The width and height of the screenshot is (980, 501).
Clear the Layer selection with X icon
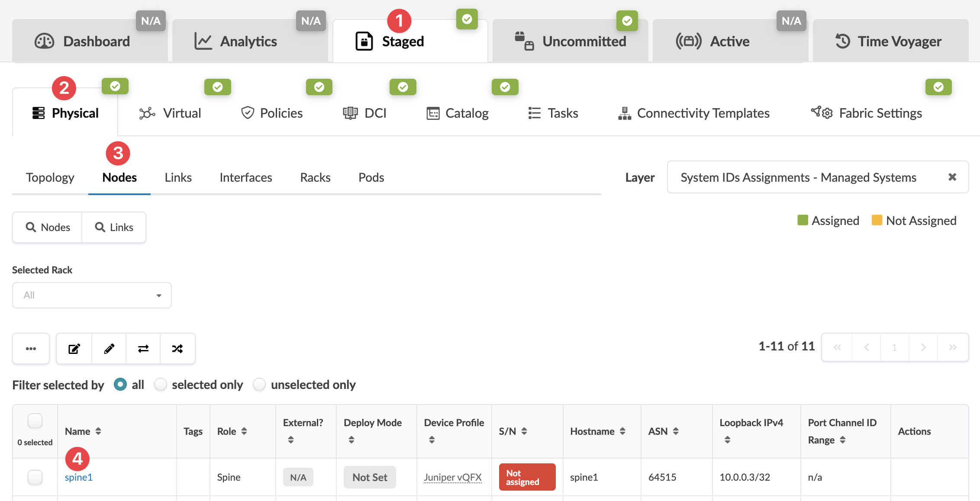(x=952, y=177)
